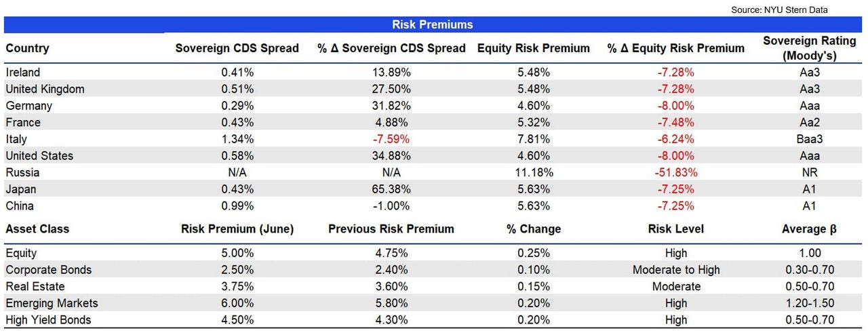Select the Asset Class header
The height and width of the screenshot is (335, 868).
tap(37, 229)
